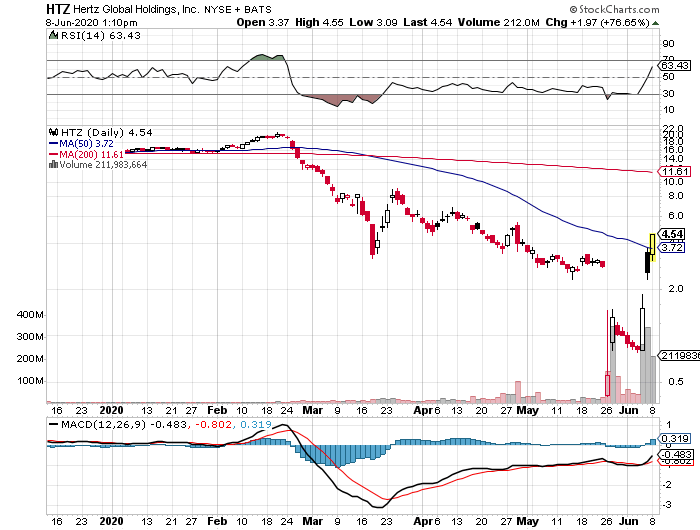Image resolution: width=700 pixels, height=530 pixels.
Task: Click the blue histogram value 0.319 in legend
Action: pyautogui.click(x=256, y=424)
